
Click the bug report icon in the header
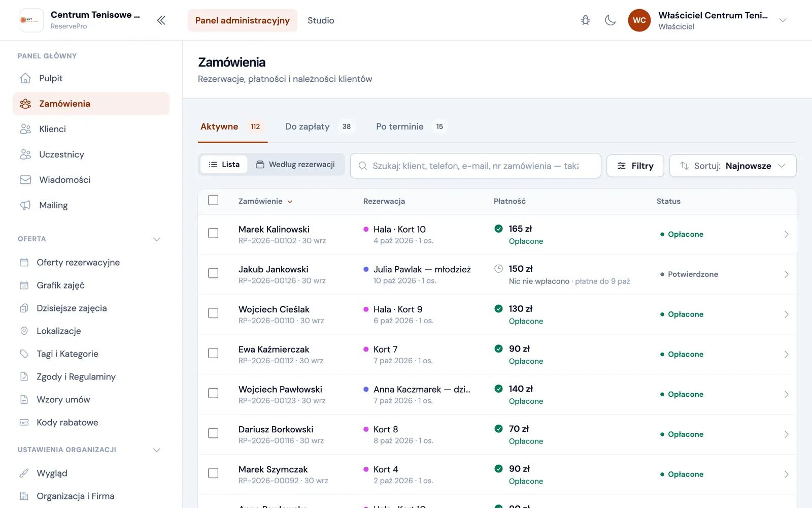coord(586,20)
